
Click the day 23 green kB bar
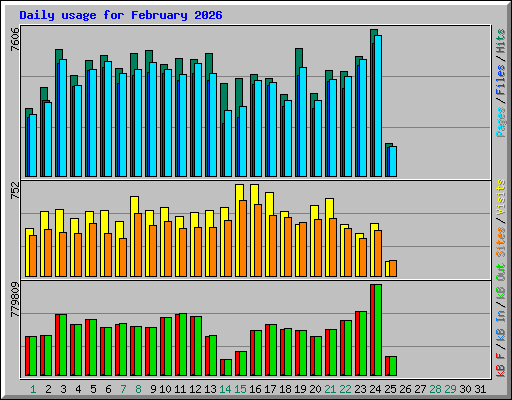click(x=363, y=344)
